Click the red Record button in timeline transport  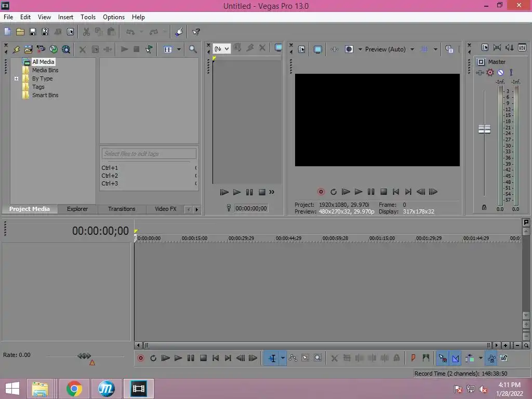140,358
